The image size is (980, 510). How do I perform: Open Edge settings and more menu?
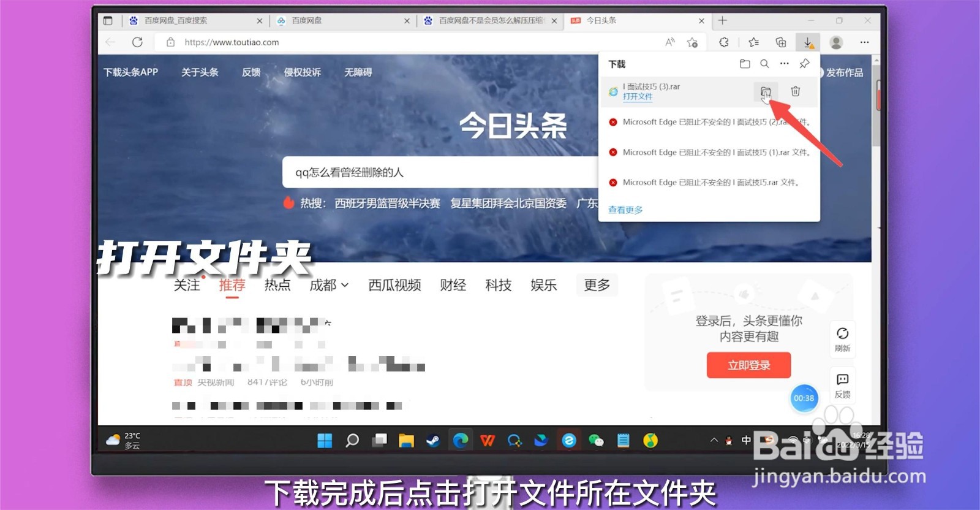(864, 42)
